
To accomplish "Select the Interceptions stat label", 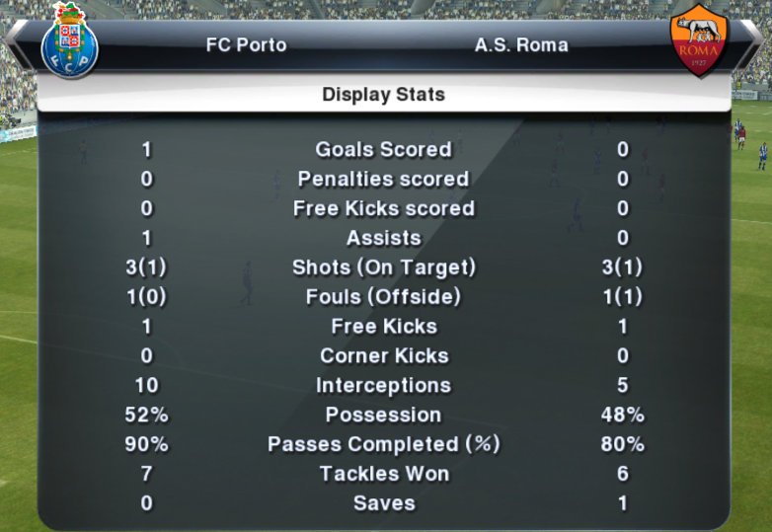I will [x=384, y=385].
